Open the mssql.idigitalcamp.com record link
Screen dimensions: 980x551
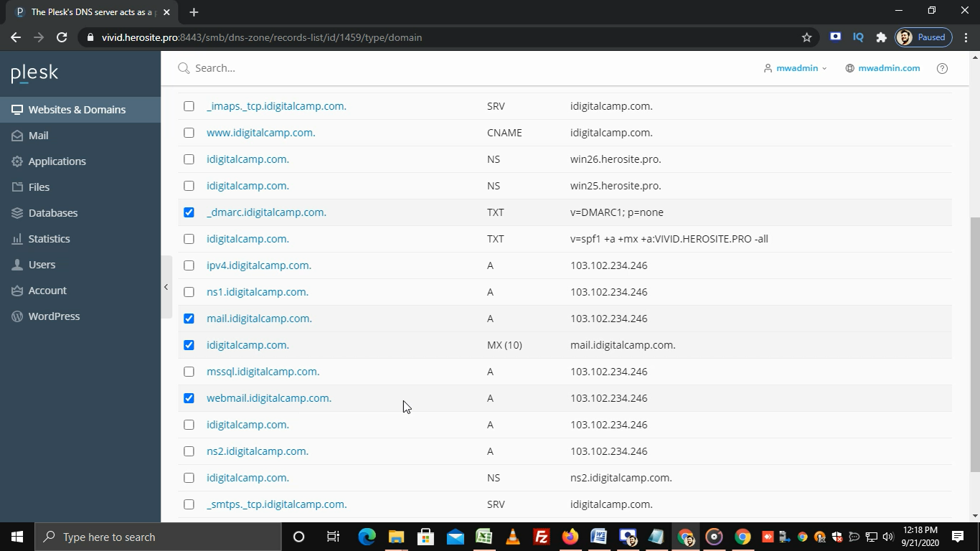[x=263, y=372]
